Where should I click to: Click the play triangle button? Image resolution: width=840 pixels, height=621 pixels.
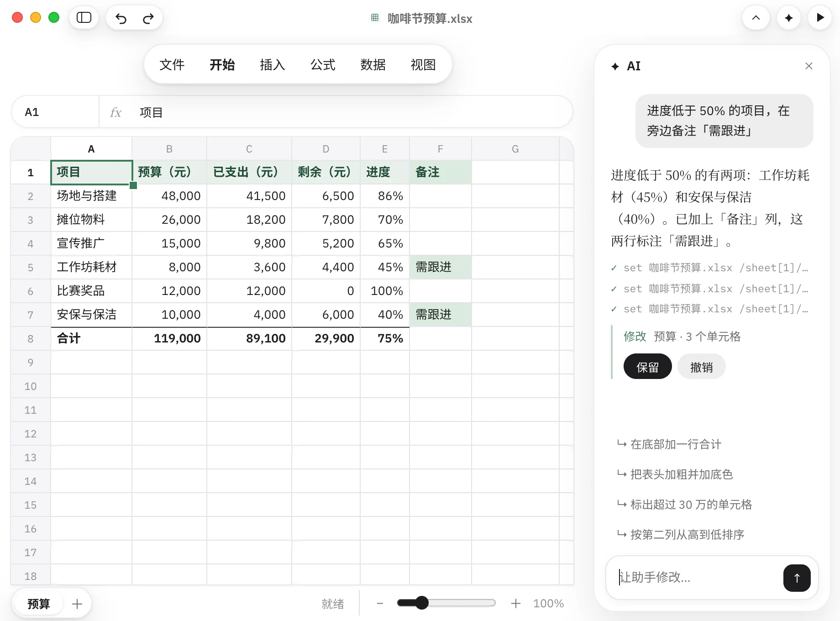[x=820, y=18]
